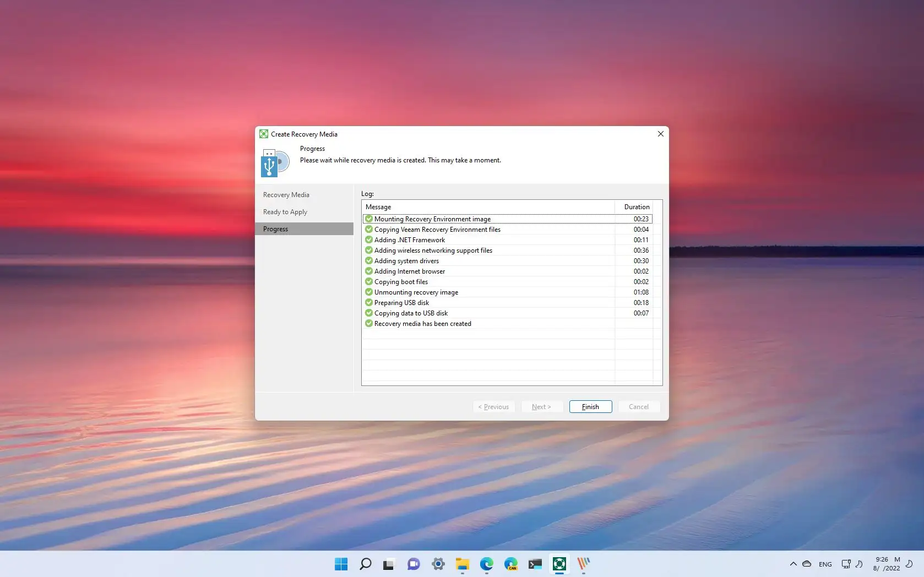The width and height of the screenshot is (924, 577).
Task: Click the Task View taskbar icon
Action: pos(389,564)
